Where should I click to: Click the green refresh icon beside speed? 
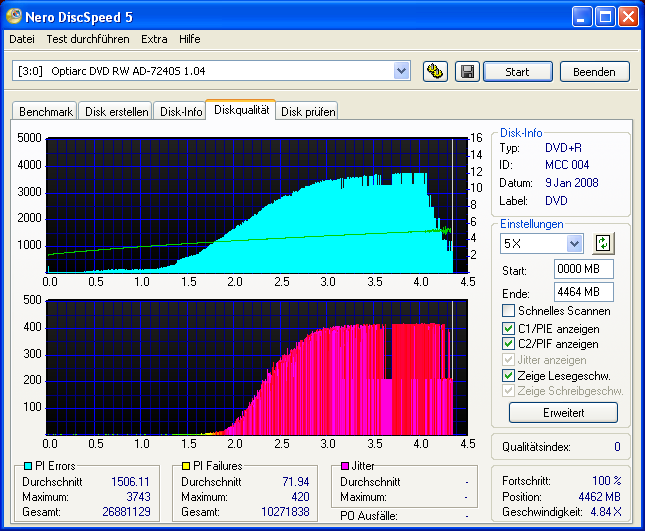tap(603, 243)
